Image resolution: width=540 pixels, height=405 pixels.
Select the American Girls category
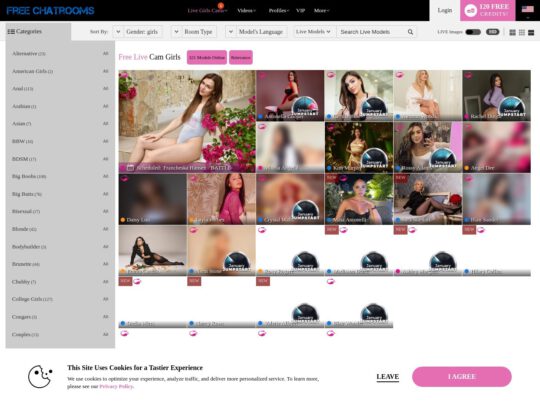pos(32,71)
